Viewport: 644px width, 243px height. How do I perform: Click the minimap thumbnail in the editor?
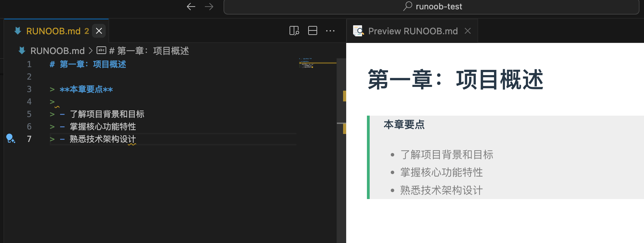pos(306,63)
